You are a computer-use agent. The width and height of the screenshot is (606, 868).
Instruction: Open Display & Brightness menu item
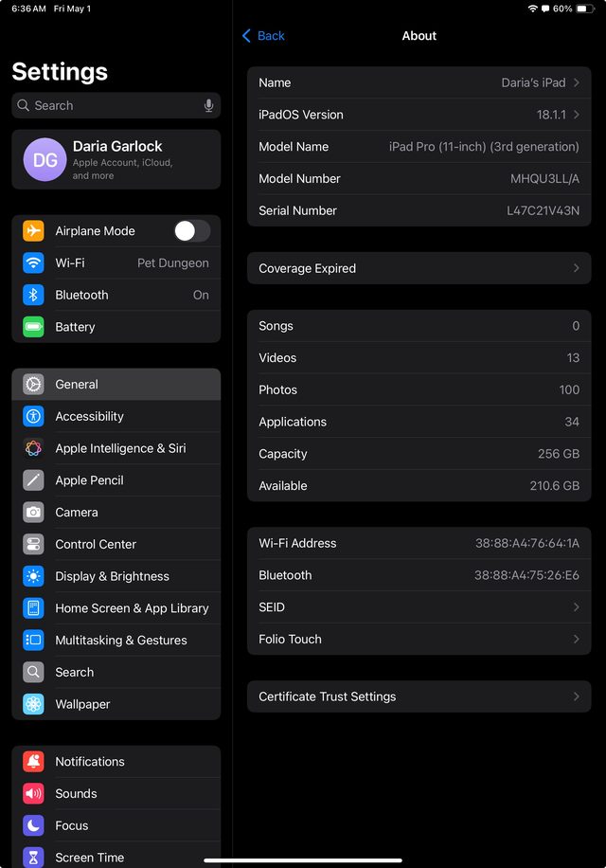[116, 576]
